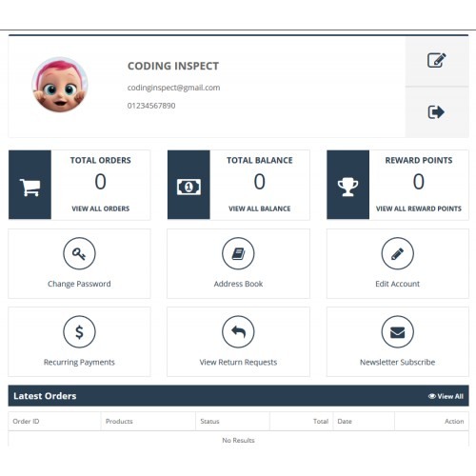Click the return arrow icon for Return Requests
The height and width of the screenshot is (476, 476).
[238, 332]
